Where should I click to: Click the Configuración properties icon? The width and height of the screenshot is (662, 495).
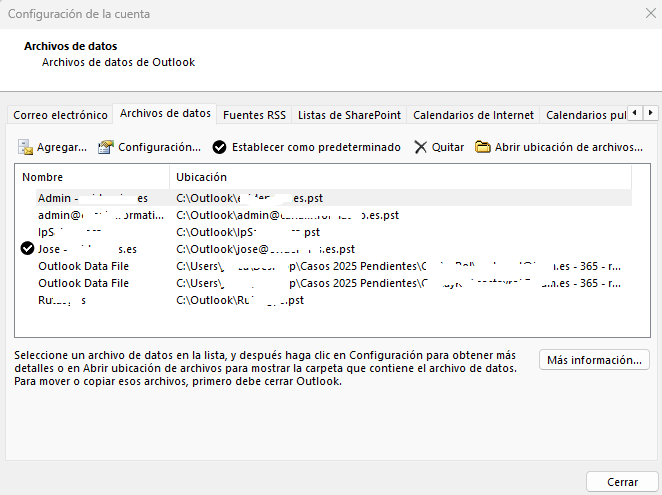(106, 147)
